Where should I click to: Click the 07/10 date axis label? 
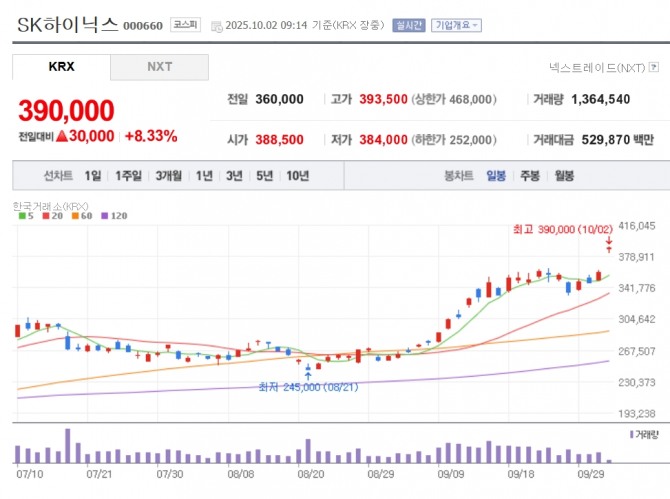click(x=29, y=474)
